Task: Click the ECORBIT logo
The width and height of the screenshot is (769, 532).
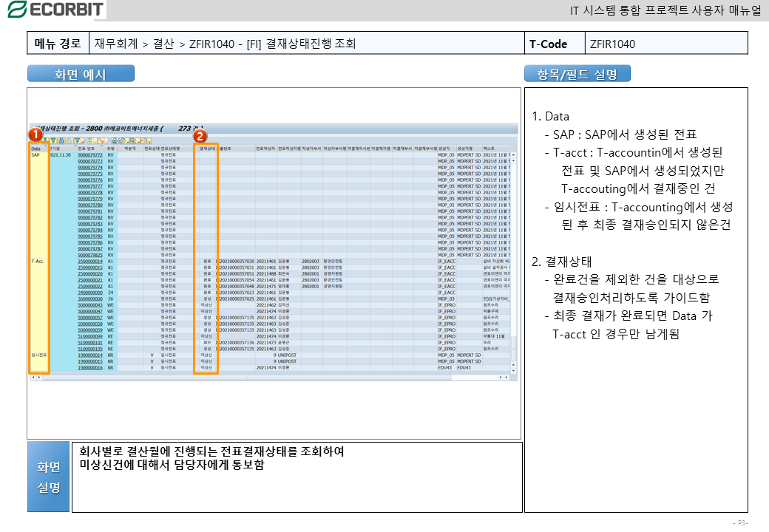Action: (x=54, y=10)
